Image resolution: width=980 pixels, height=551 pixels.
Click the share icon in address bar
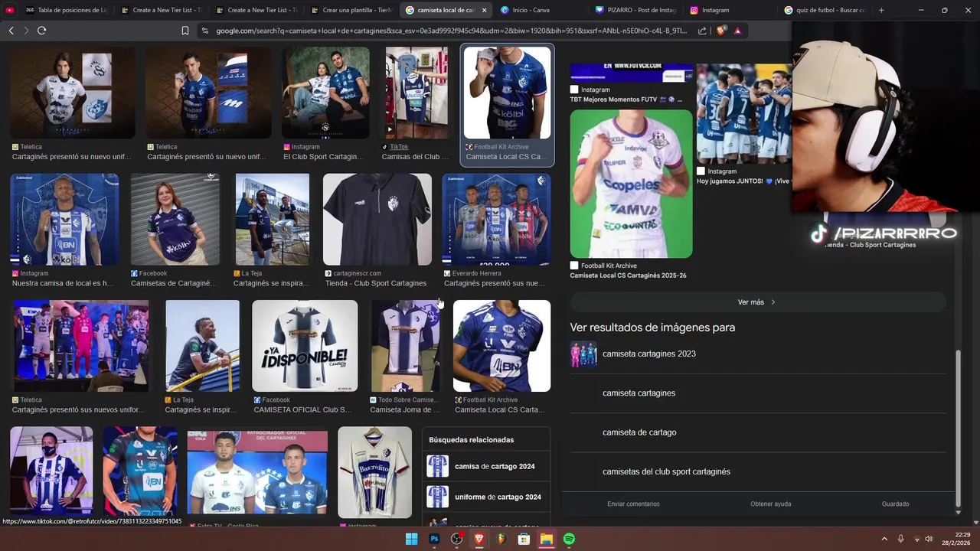702,31
